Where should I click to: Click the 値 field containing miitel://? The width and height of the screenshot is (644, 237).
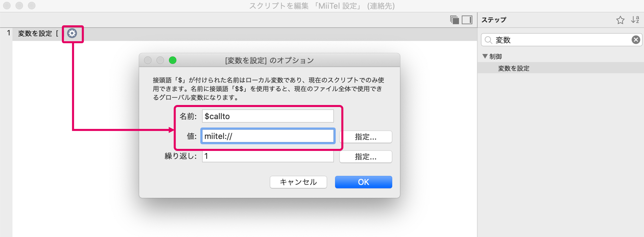[268, 136]
